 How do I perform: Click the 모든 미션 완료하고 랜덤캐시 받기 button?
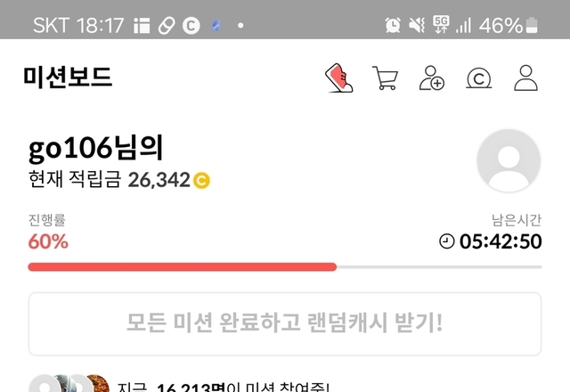[x=285, y=323]
